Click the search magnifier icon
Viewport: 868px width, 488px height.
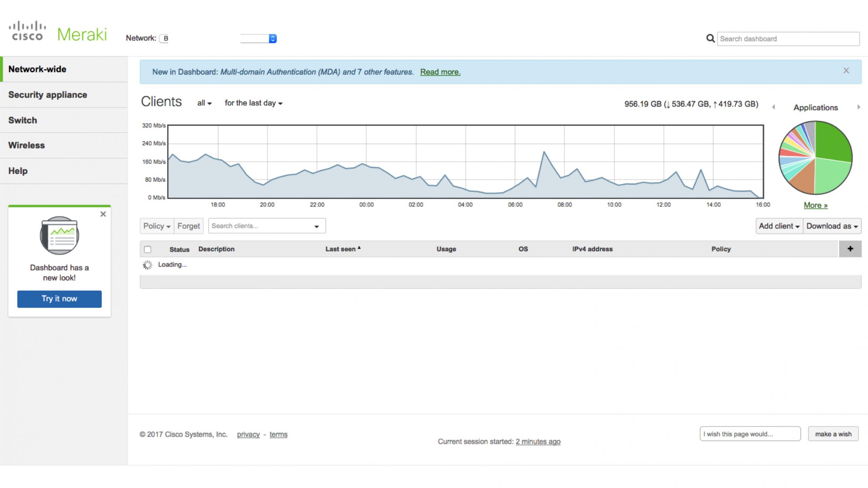710,39
